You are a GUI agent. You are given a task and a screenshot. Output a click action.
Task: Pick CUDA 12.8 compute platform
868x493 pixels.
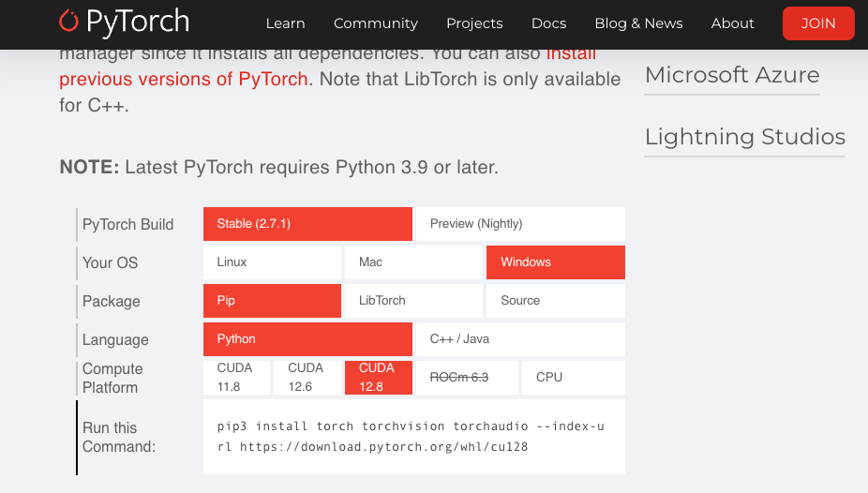(379, 378)
